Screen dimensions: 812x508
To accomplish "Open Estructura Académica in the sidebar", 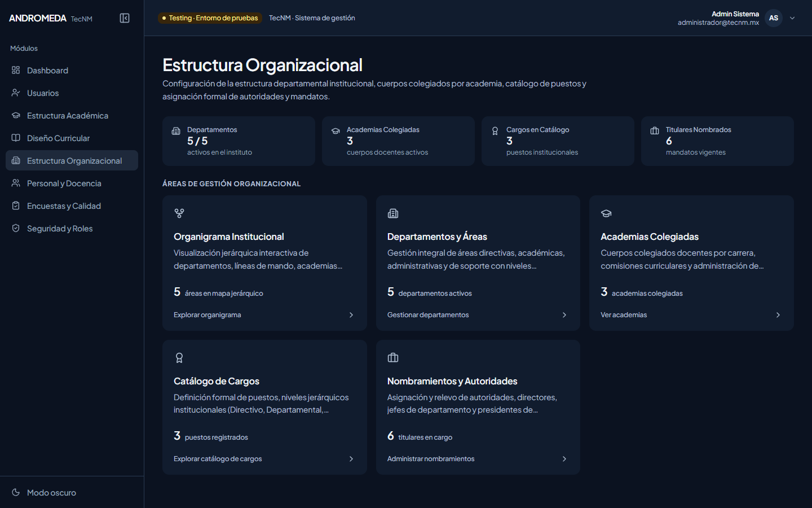I will tap(72, 115).
